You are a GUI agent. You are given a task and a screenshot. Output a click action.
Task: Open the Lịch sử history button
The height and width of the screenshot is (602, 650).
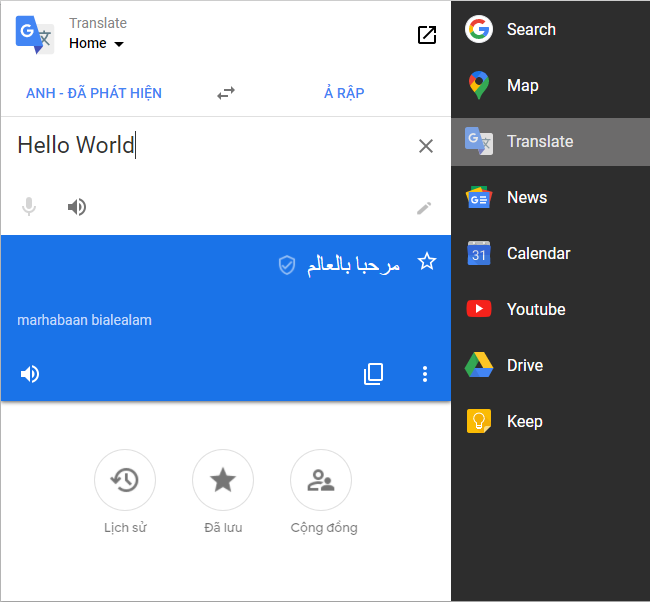coord(125,481)
